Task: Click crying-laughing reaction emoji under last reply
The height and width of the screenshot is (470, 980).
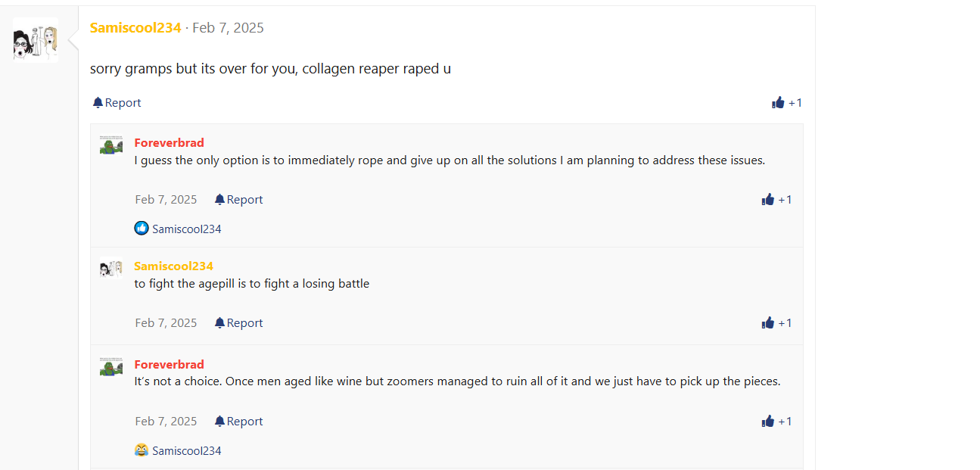Action: pos(142,450)
